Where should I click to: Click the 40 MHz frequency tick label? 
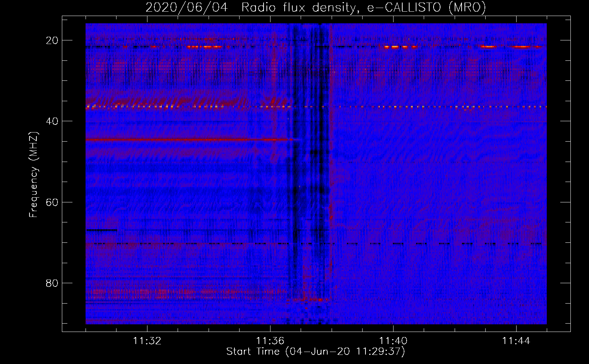(x=52, y=121)
